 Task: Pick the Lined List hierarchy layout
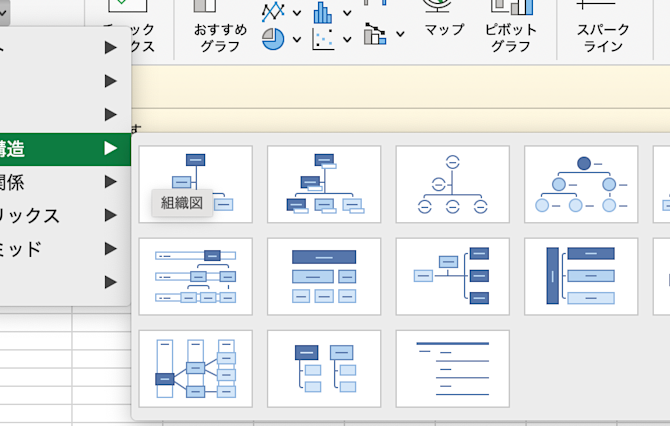click(453, 369)
